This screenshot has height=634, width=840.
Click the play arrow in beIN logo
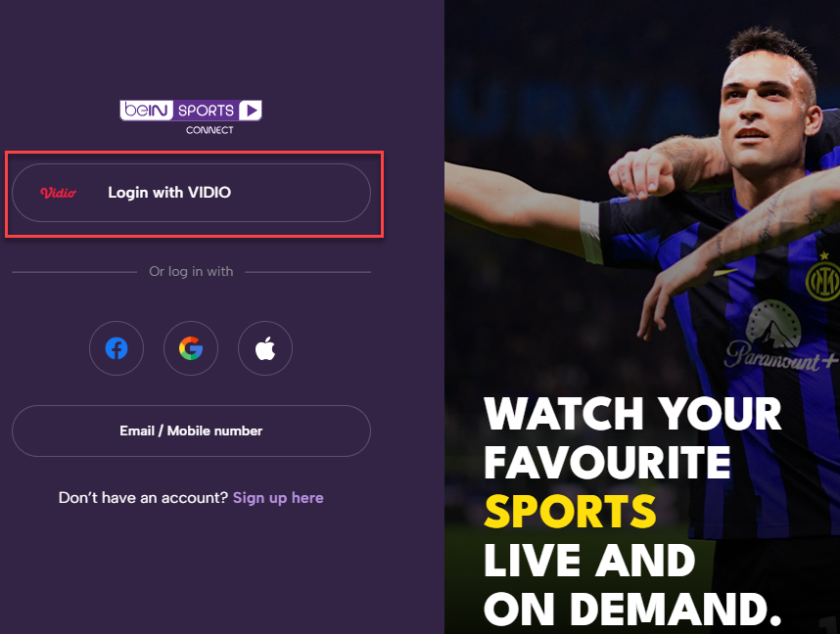click(x=251, y=111)
